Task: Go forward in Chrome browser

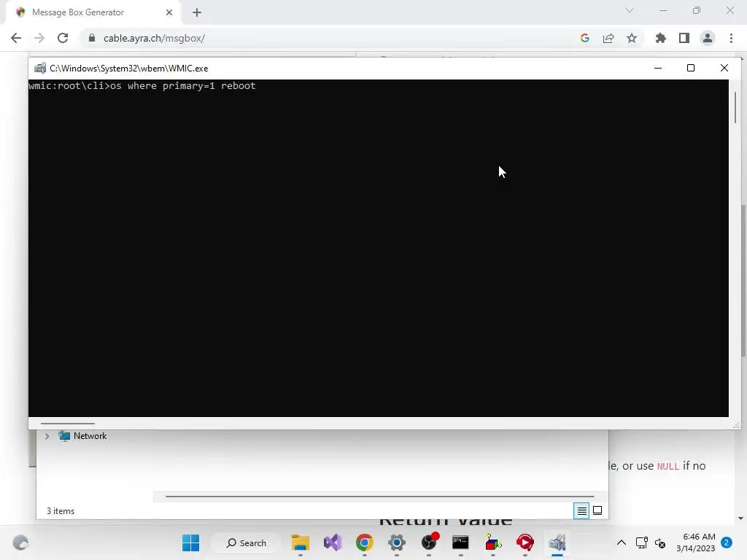Action: [39, 38]
